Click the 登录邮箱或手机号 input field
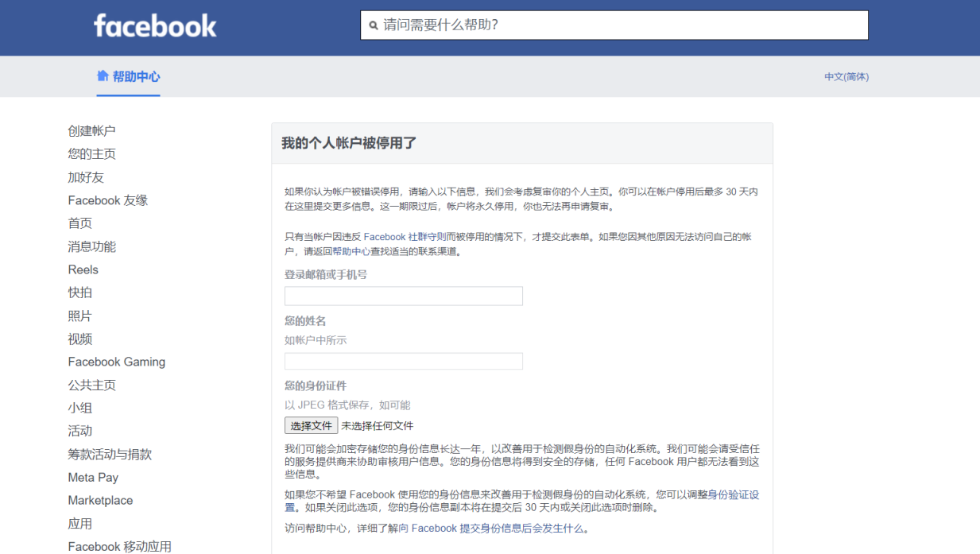 pyautogui.click(x=403, y=296)
